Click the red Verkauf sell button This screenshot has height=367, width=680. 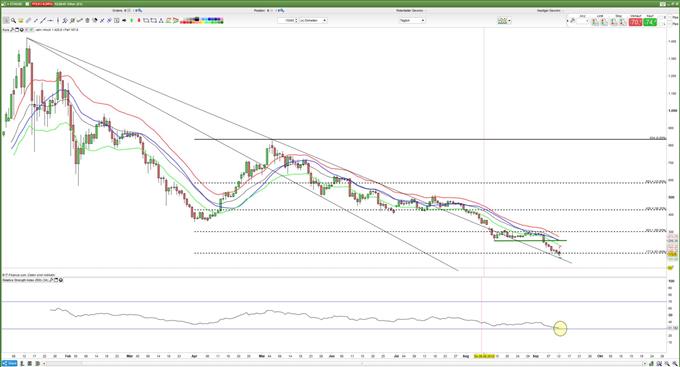635,22
